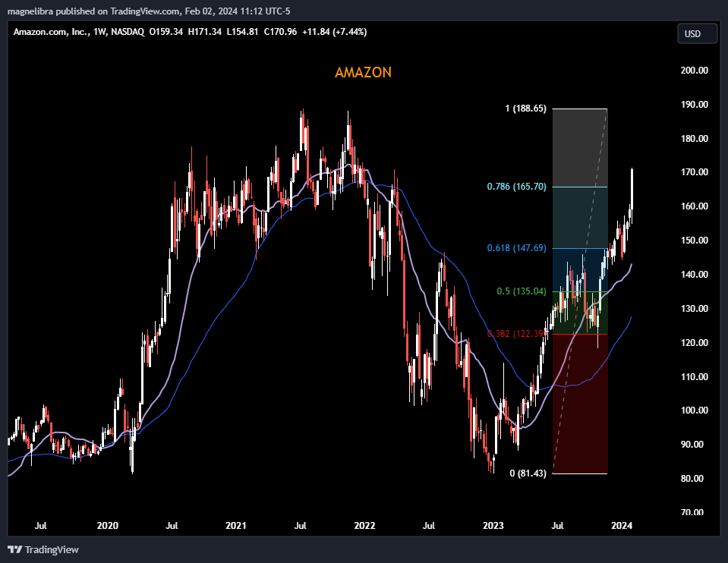Click the Amazon.com, Inc. symbol name
The width and height of the screenshot is (728, 563).
51,32
